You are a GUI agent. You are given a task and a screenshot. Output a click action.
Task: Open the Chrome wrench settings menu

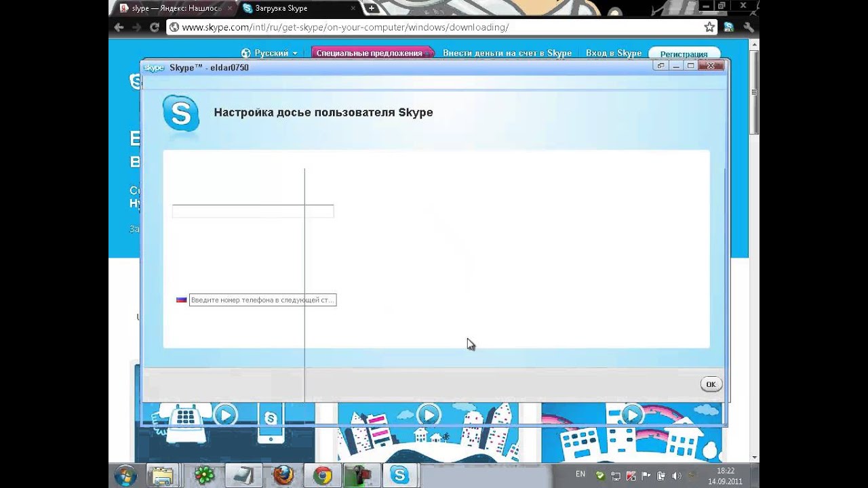[x=748, y=27]
